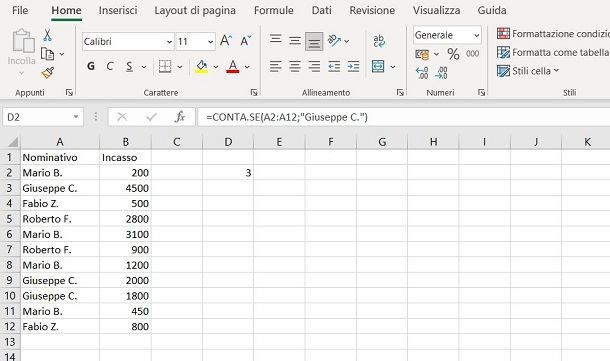The image size is (610, 361).
Task: Open the File tab
Action: click(20, 10)
